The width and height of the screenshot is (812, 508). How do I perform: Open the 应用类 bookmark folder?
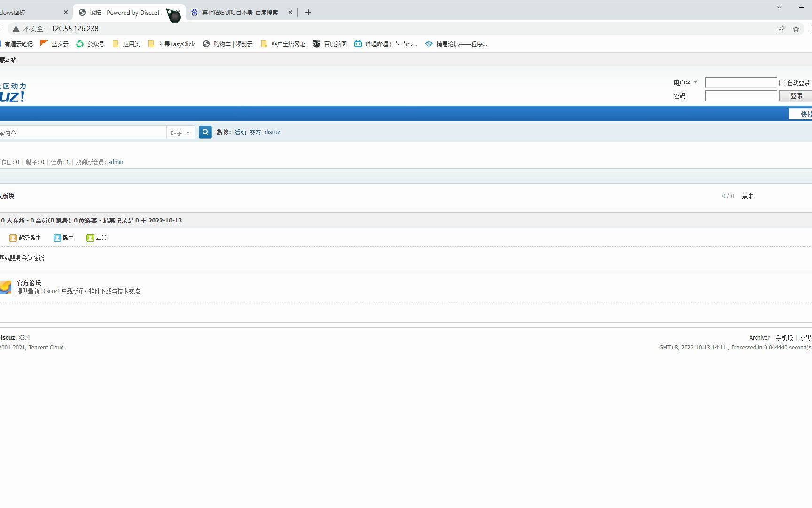pyautogui.click(x=126, y=44)
